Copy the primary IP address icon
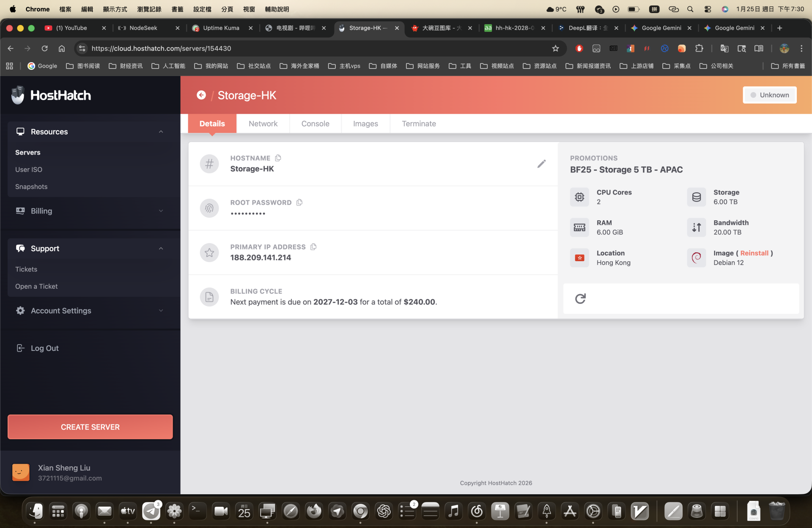The image size is (812, 528). [313, 247]
